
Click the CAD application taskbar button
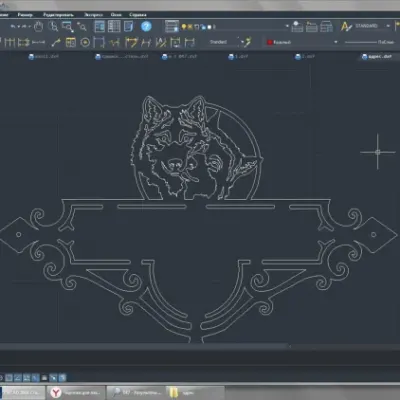click(22, 392)
